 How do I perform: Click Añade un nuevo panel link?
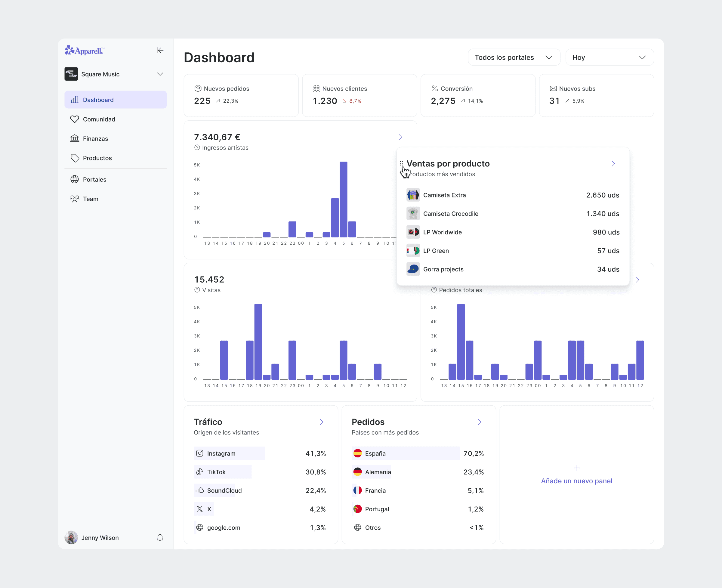coord(576,481)
